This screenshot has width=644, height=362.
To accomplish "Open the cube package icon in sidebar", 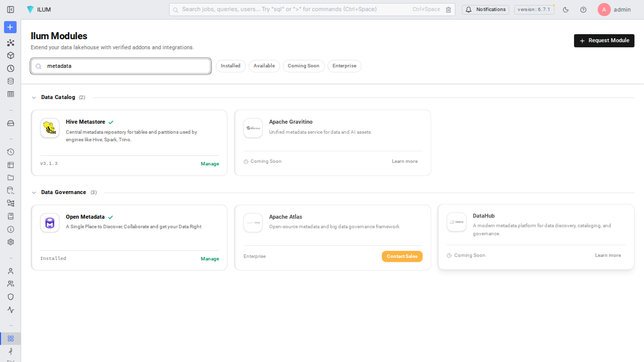I will tap(11, 55).
